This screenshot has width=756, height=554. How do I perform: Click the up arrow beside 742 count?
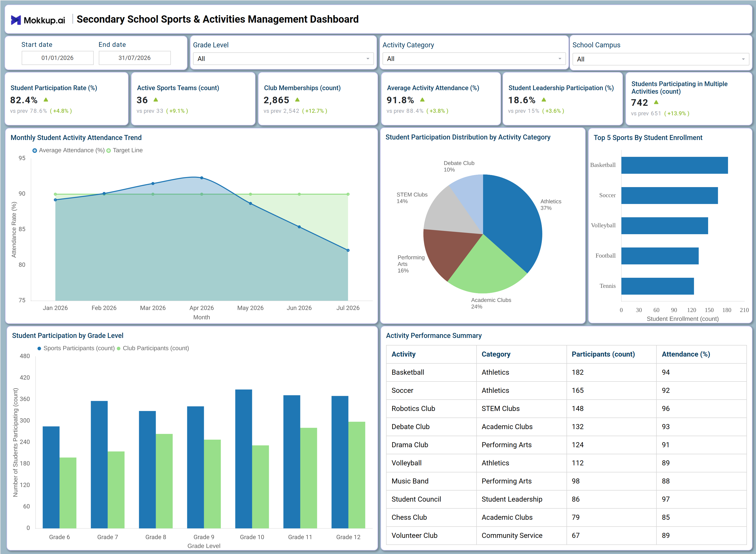tap(656, 102)
